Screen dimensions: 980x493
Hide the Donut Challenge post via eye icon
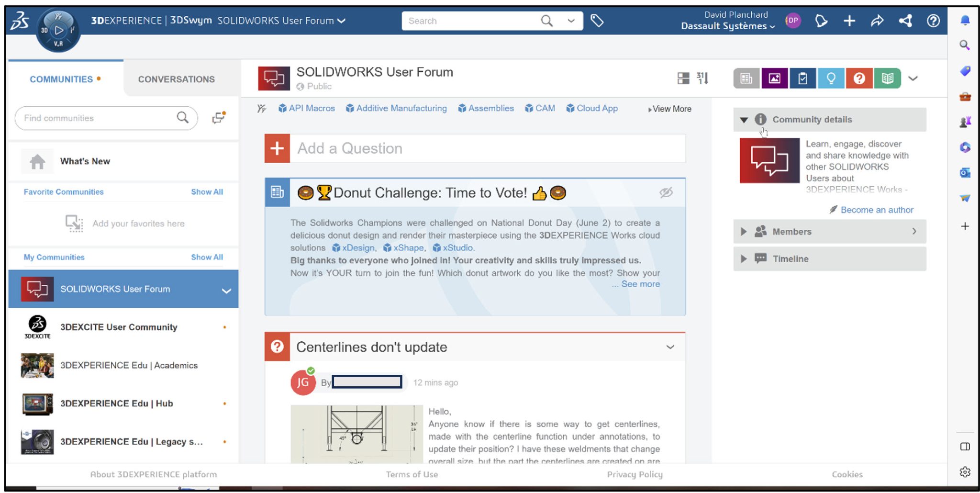[667, 193]
